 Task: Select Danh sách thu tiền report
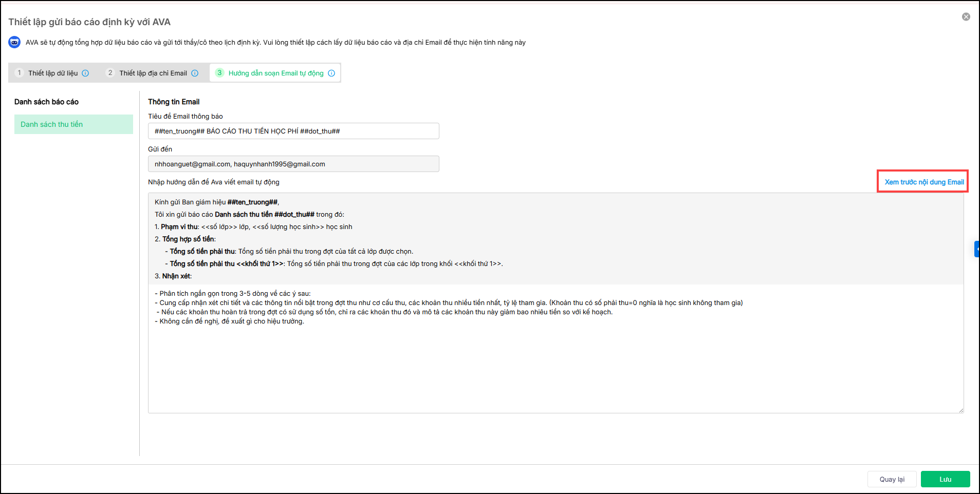click(73, 124)
